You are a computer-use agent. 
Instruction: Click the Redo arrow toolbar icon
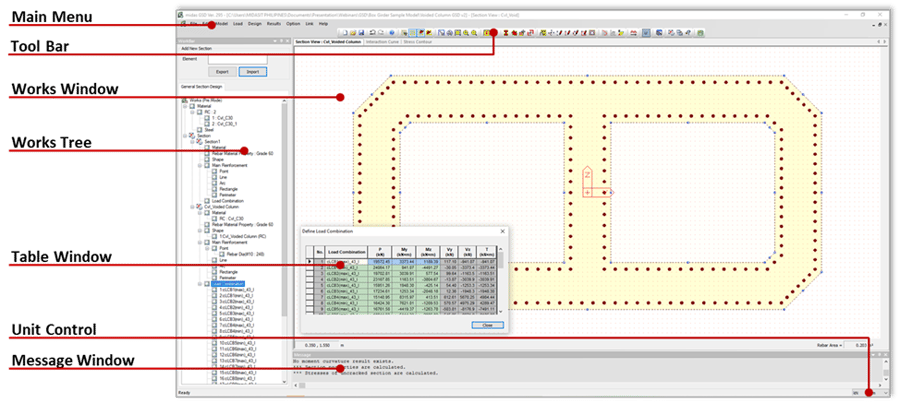380,33
